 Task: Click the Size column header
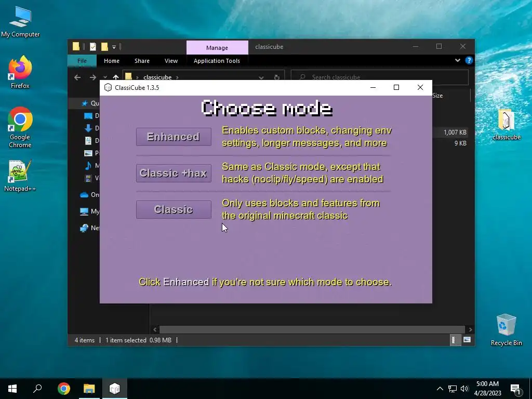437,96
